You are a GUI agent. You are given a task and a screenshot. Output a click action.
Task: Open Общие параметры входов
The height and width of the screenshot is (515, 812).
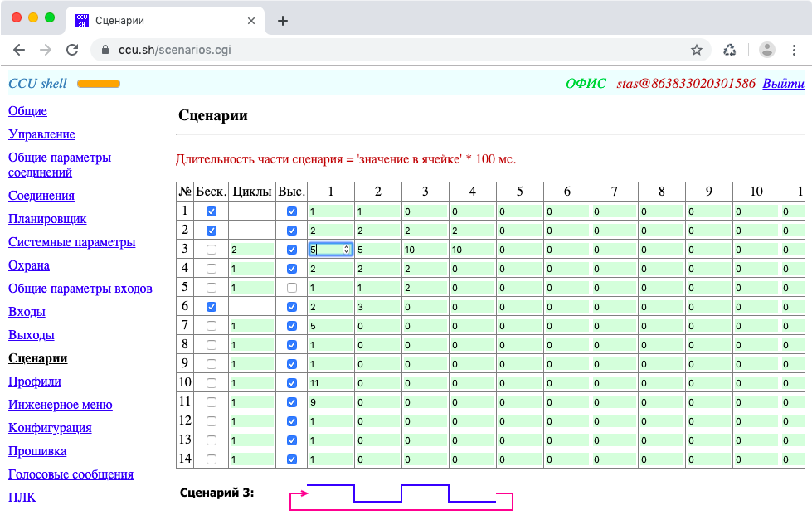point(80,289)
